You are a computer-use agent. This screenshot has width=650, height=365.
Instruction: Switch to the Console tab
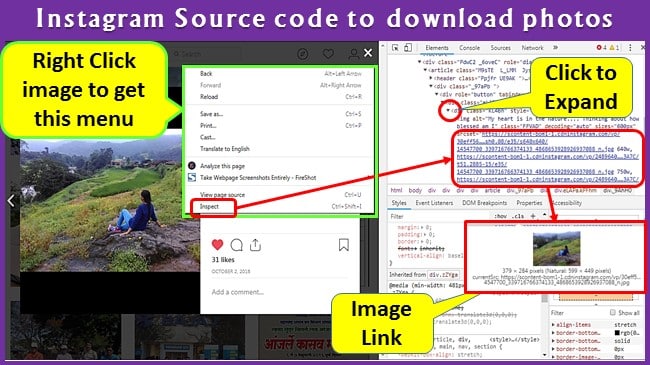pyautogui.click(x=469, y=48)
